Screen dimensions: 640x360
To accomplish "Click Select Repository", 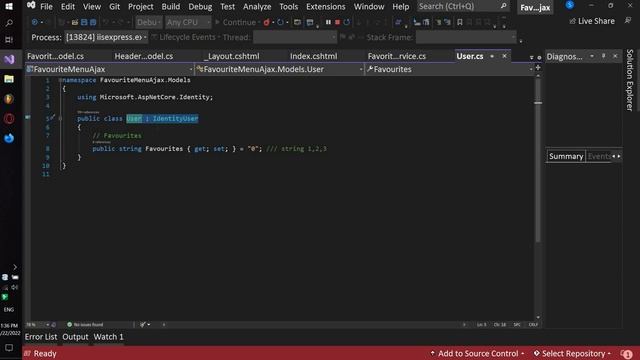I will pos(573,353).
